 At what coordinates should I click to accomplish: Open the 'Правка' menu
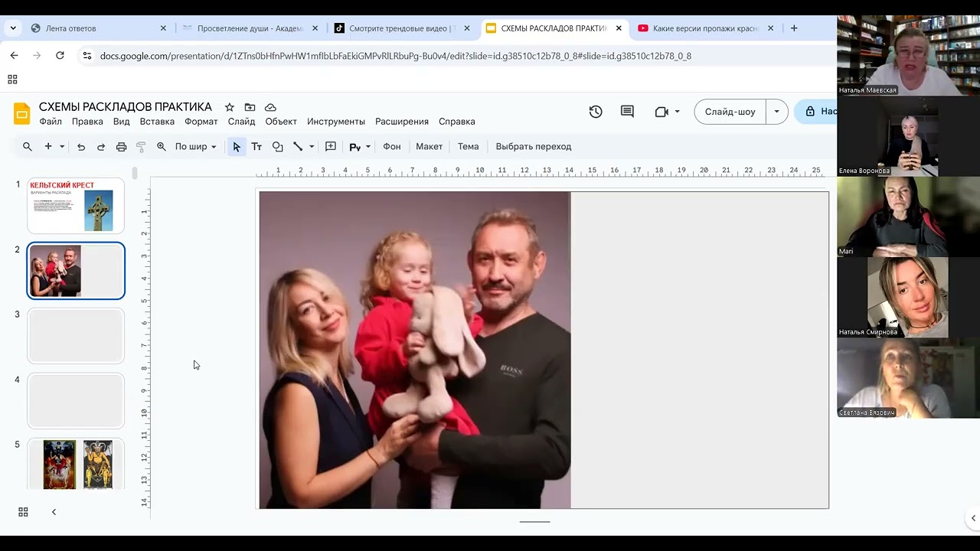point(87,122)
